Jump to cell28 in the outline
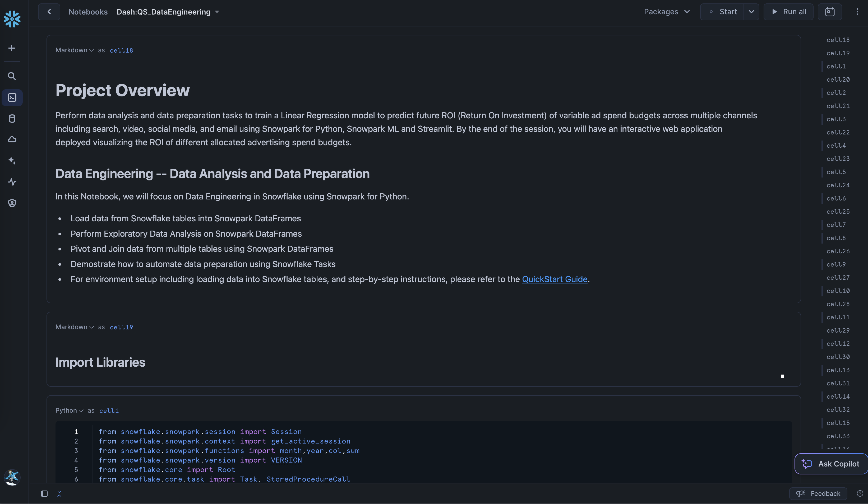 click(838, 304)
